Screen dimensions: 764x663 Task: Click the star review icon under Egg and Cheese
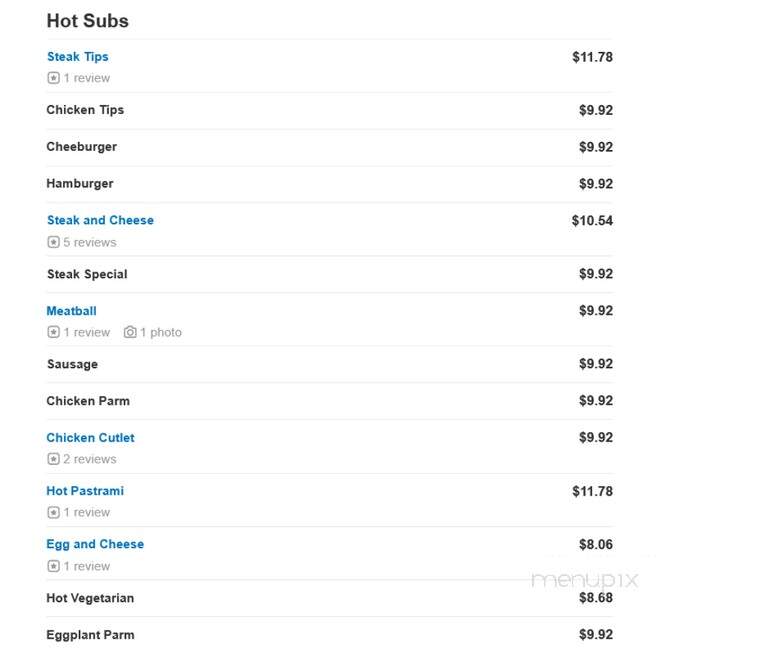(x=53, y=566)
